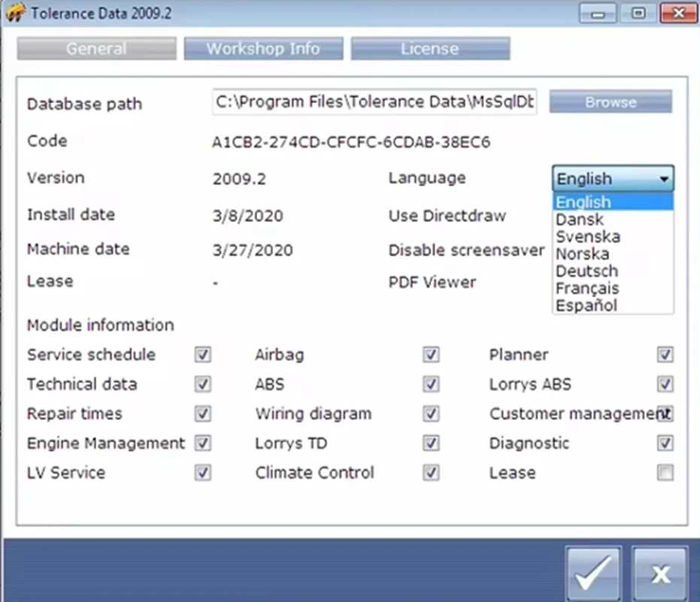Click the Use Directdraw label
The image size is (700, 602).
click(447, 216)
